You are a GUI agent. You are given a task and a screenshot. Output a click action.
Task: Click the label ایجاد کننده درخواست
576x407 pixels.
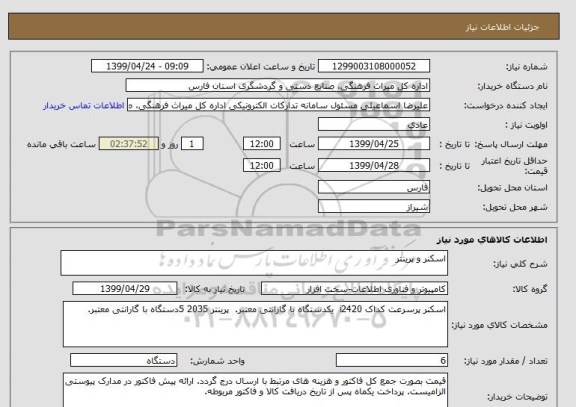[505, 106]
